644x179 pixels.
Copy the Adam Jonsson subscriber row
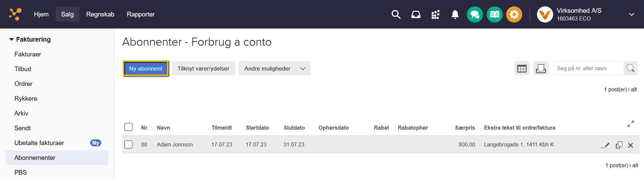619,145
